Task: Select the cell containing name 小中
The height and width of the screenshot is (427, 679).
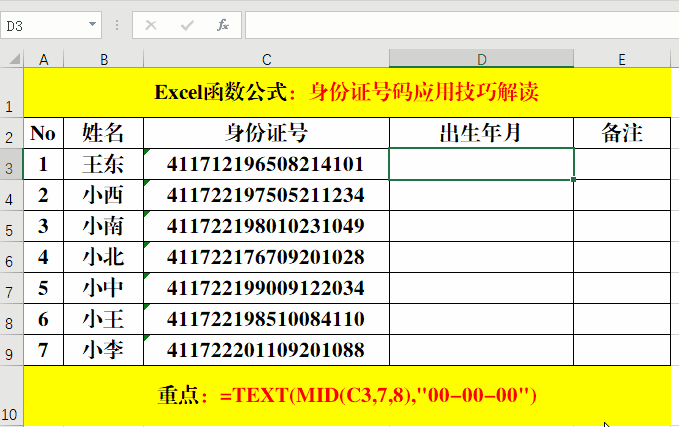Action: [103, 288]
